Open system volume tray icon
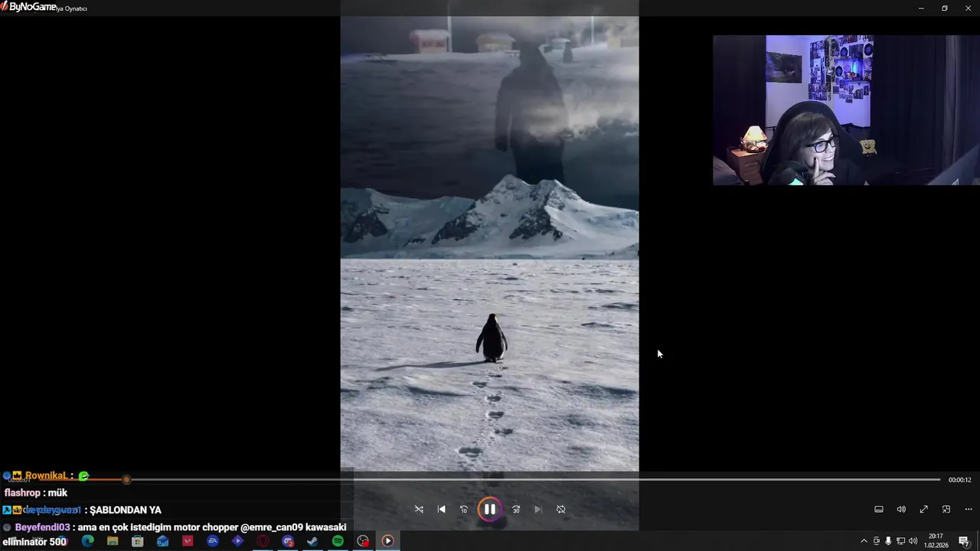This screenshot has width=980, height=551. 913,541
